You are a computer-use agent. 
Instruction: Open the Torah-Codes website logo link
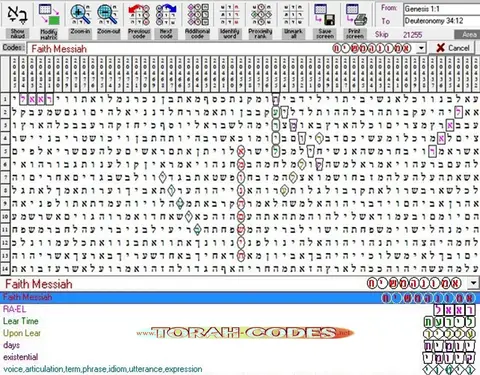tap(245, 333)
